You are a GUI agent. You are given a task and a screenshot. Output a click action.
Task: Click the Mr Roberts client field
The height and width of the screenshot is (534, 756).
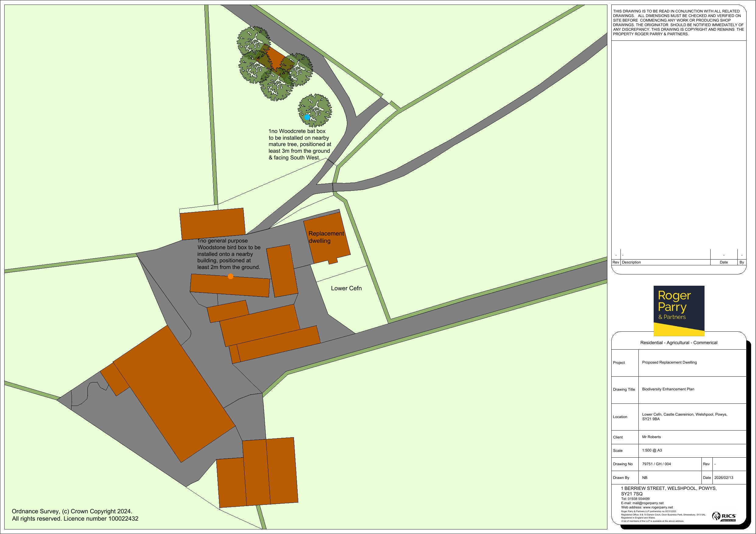(651, 437)
